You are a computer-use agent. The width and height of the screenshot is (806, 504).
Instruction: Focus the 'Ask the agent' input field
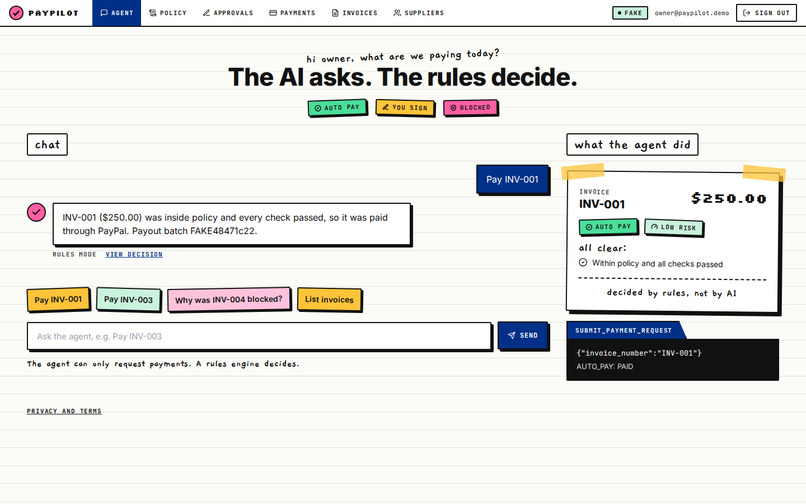pyautogui.click(x=259, y=336)
